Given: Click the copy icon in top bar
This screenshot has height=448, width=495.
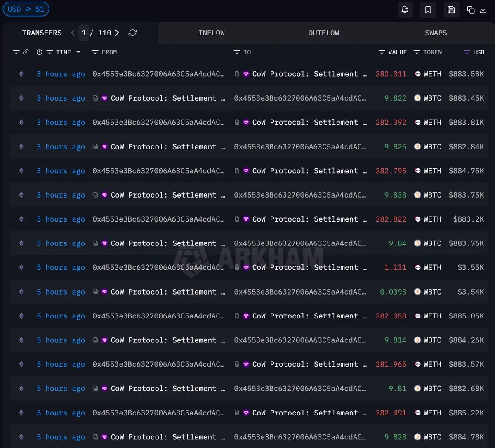Looking at the screenshot, I should pyautogui.click(x=471, y=9).
